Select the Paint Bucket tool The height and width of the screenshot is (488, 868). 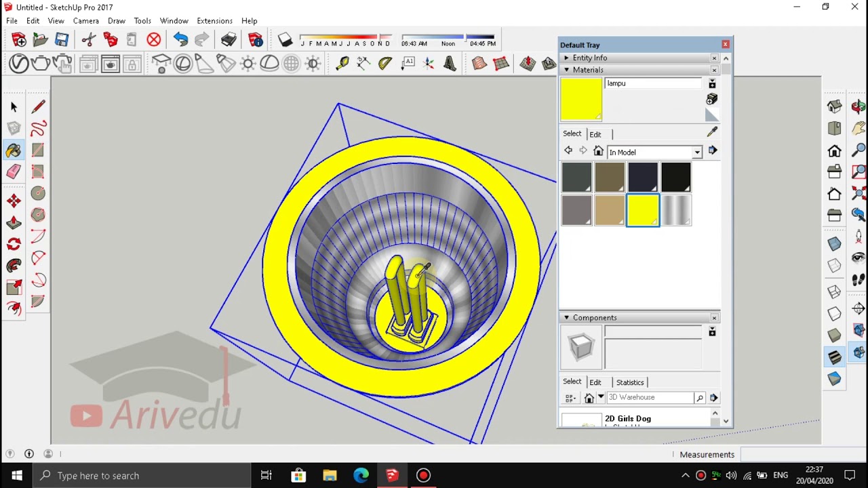point(14,150)
